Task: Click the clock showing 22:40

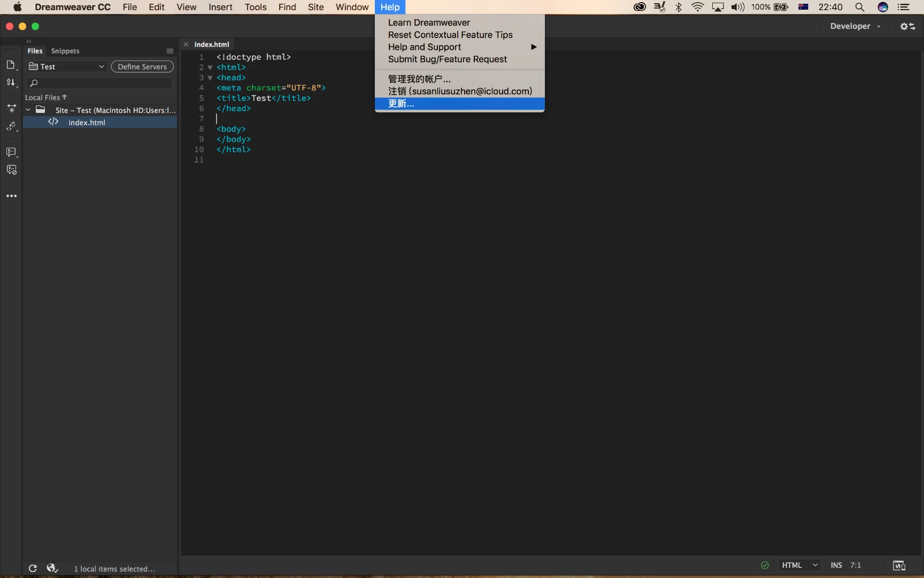Action: point(830,7)
